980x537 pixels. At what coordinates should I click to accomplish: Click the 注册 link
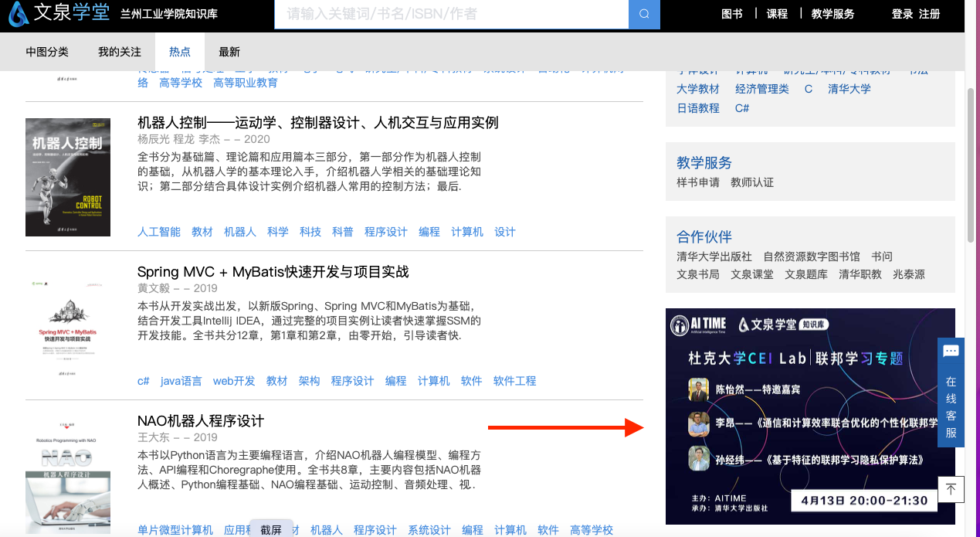click(930, 14)
